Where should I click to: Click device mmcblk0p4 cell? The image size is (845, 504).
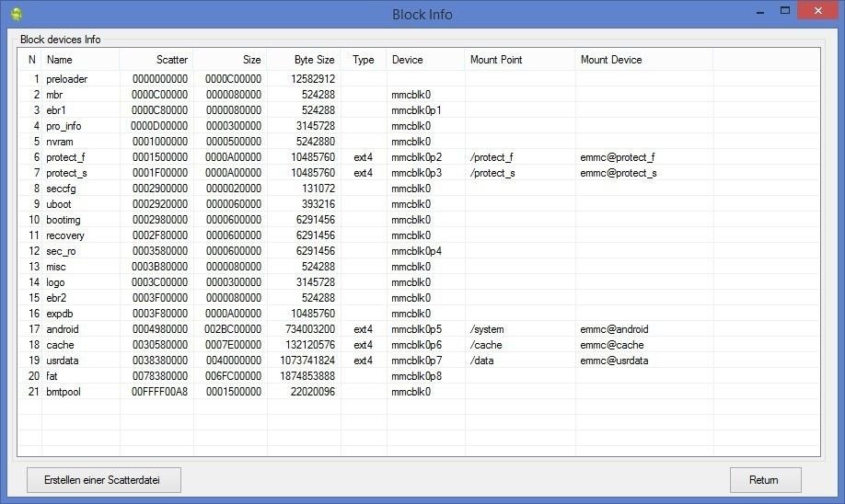417,251
